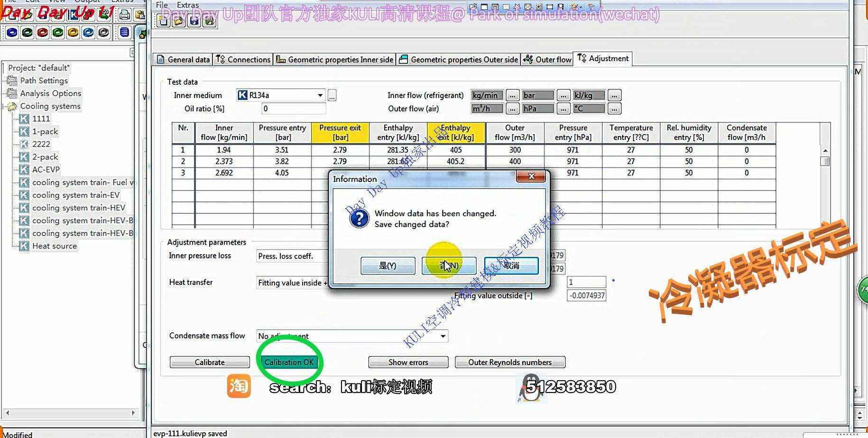
Task: Click the film strip video capture icon
Action: point(560,7)
